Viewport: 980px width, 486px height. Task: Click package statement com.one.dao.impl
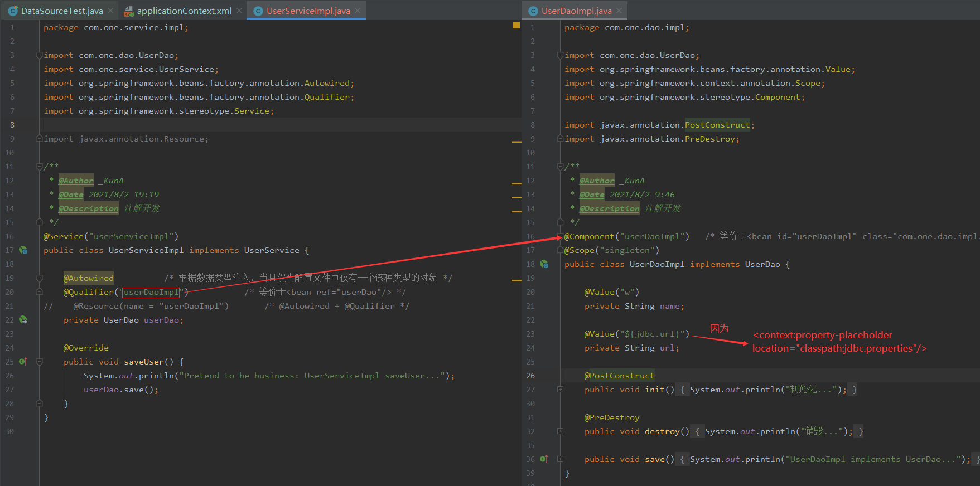627,27
